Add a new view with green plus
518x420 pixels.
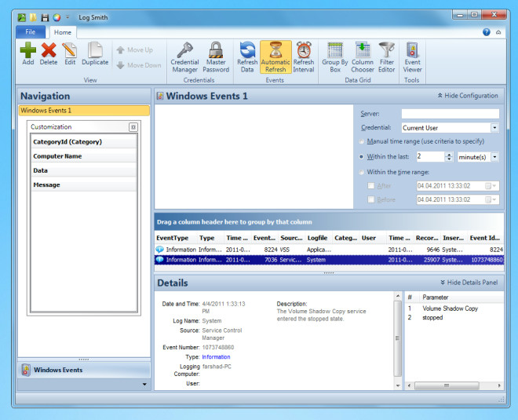[28, 53]
